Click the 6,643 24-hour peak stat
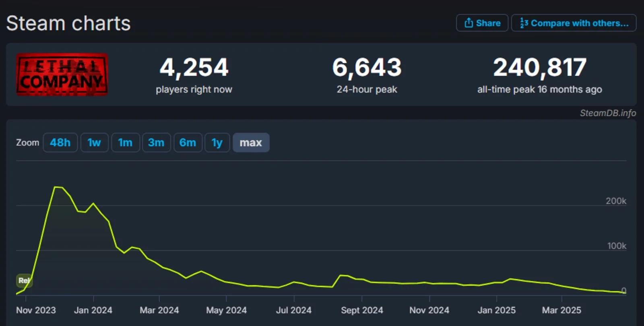Viewport: 644px width, 326px height. pyautogui.click(x=367, y=67)
